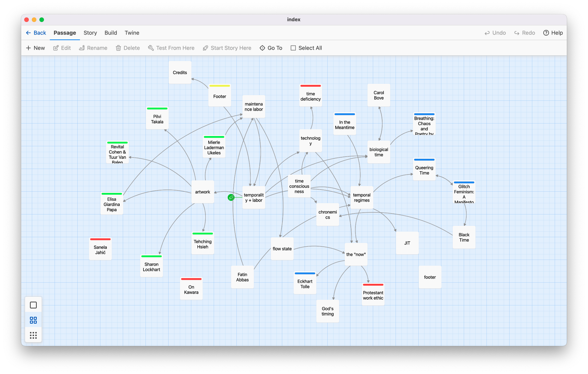Open the Story tab
This screenshot has width=588, height=374.
tap(90, 33)
